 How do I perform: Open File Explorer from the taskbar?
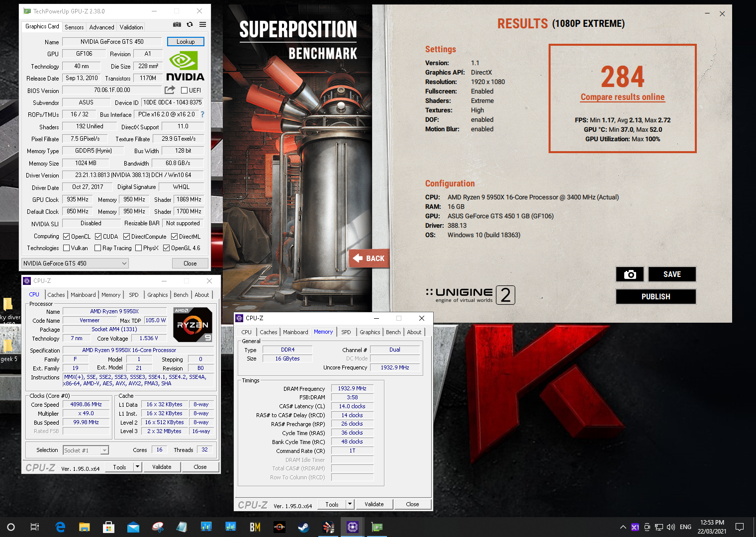click(85, 527)
